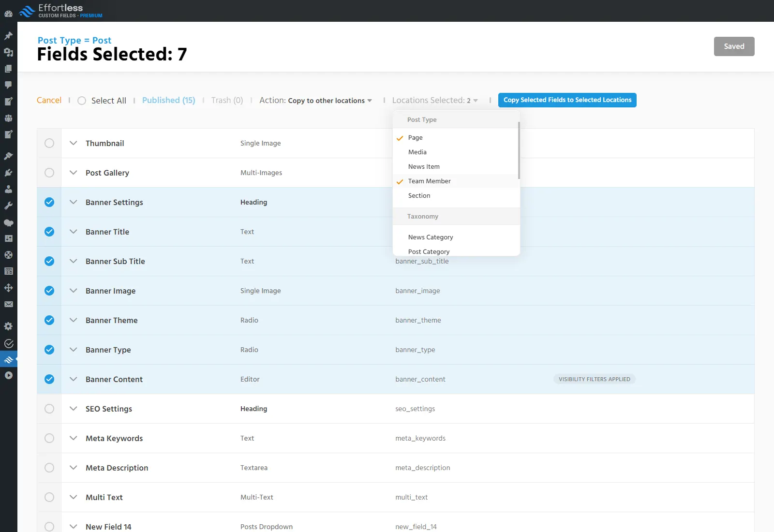Click Copy Selected Fields to Selected Locations
774x532 pixels.
(567, 100)
